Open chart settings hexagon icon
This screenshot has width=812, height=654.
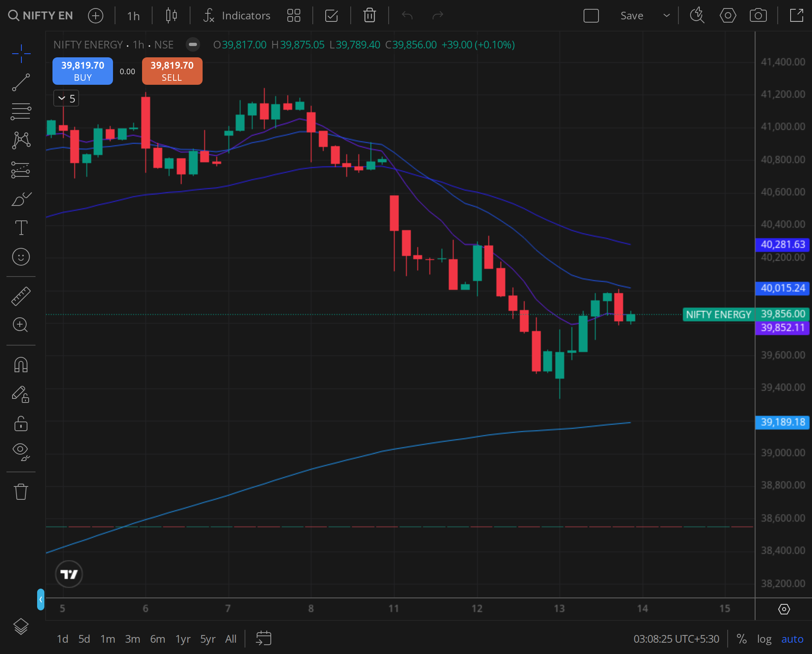coord(728,16)
